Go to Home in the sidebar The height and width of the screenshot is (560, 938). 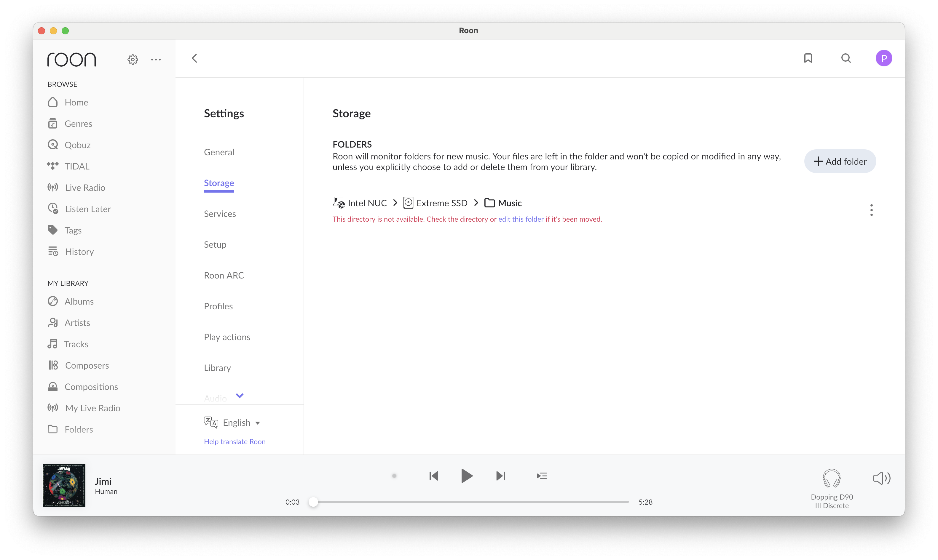68,102
